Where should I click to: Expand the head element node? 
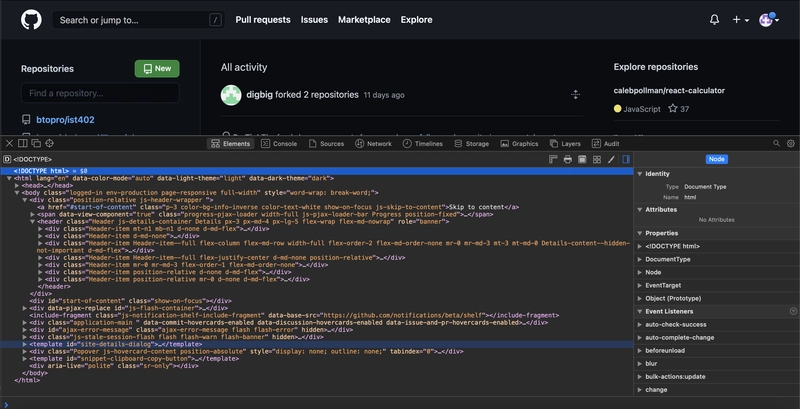(x=18, y=185)
